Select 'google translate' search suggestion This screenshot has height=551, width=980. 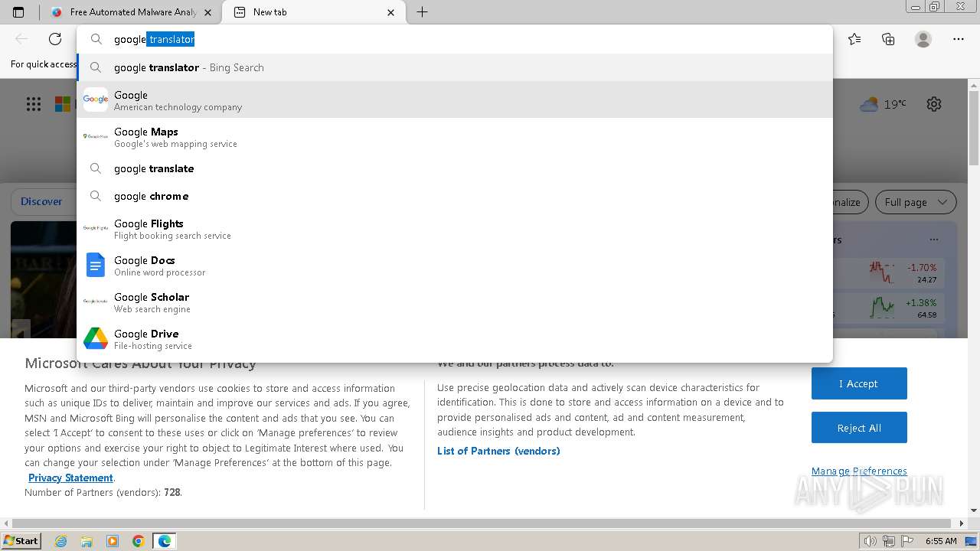pyautogui.click(x=455, y=168)
